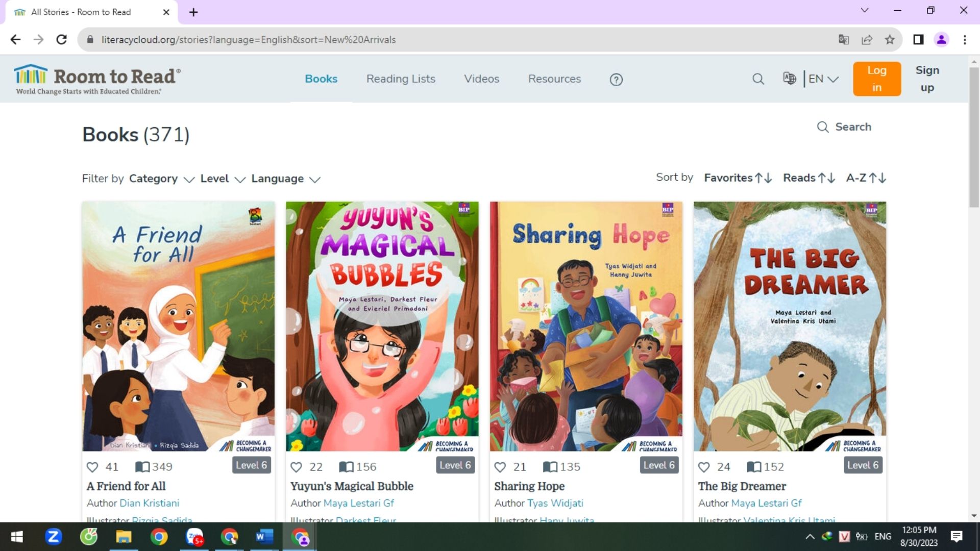Viewport: 980px width, 551px height.
Task: Go to Reading Lists tab
Action: 401,79
